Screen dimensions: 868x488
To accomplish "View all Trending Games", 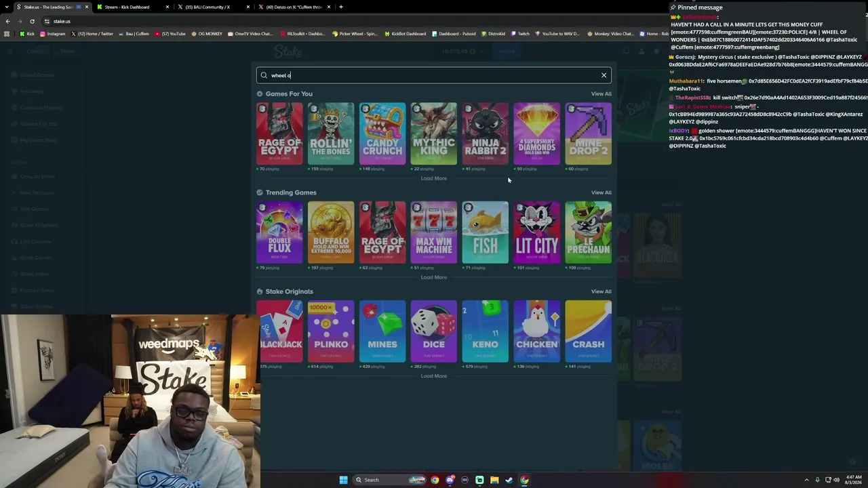I will [x=601, y=192].
